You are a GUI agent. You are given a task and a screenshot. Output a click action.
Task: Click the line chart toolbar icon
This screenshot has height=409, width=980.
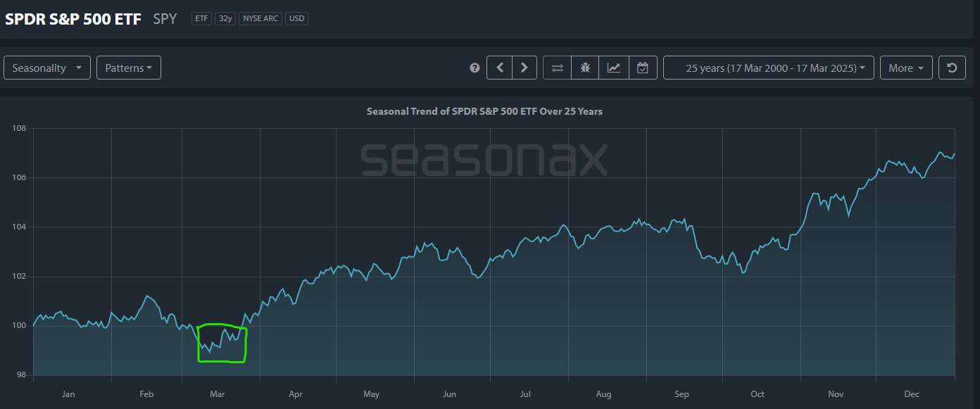pos(614,68)
